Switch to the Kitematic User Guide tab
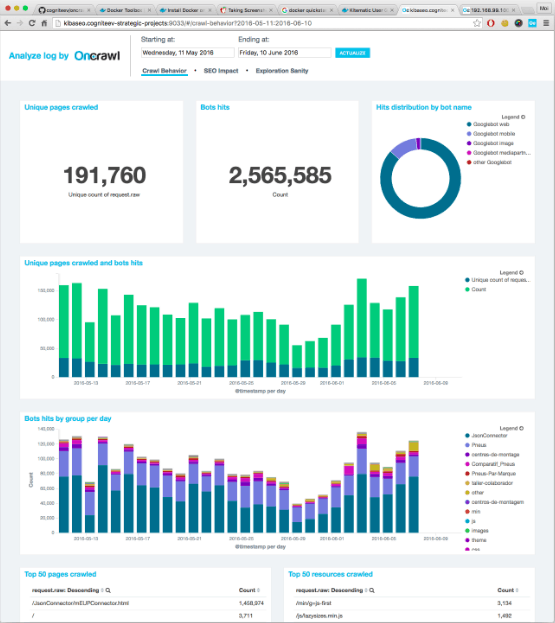 [x=368, y=10]
